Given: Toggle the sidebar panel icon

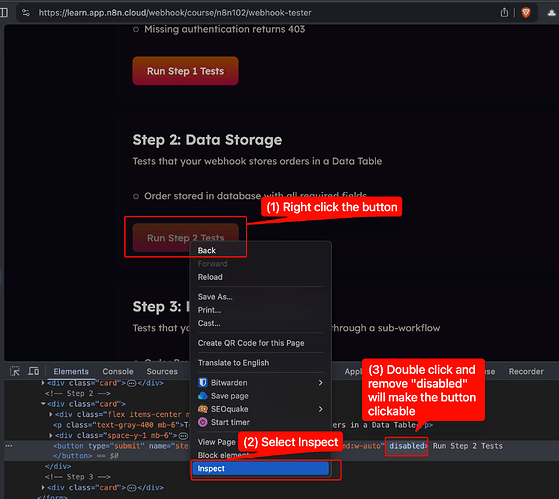Looking at the screenshot, I should (4, 13).
